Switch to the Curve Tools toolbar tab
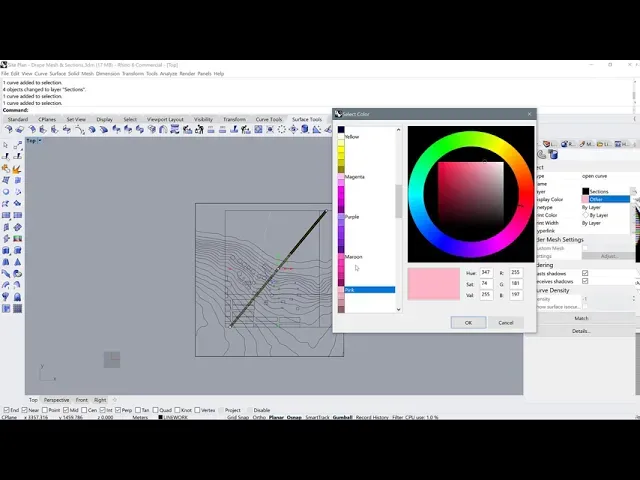Screen dimensions: 640x480 [x=269, y=119]
